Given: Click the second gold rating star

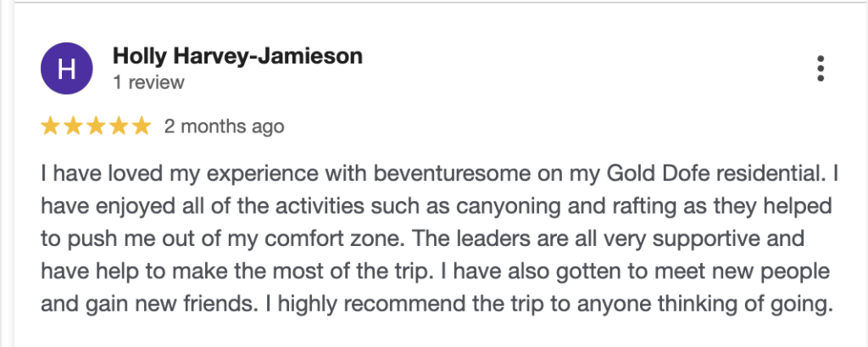Looking at the screenshot, I should [x=73, y=126].
